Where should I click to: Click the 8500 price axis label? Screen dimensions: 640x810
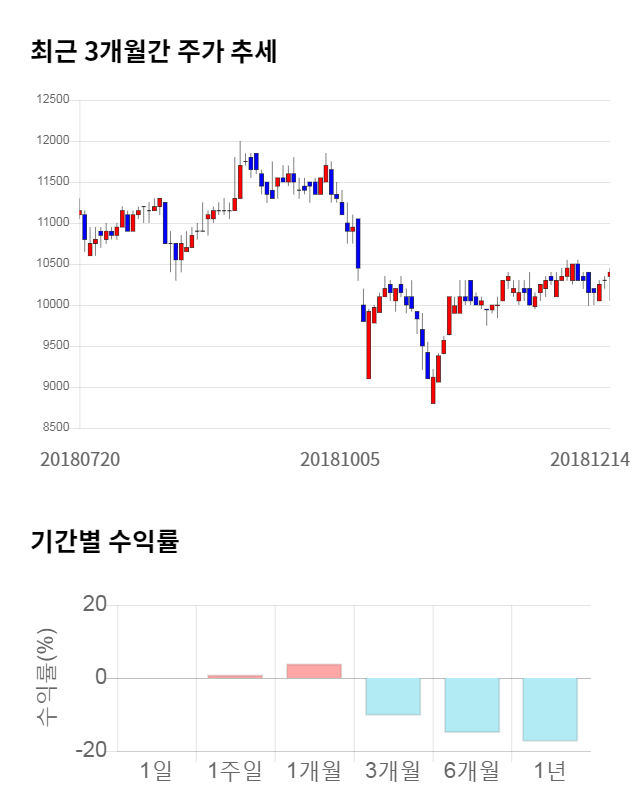click(55, 428)
